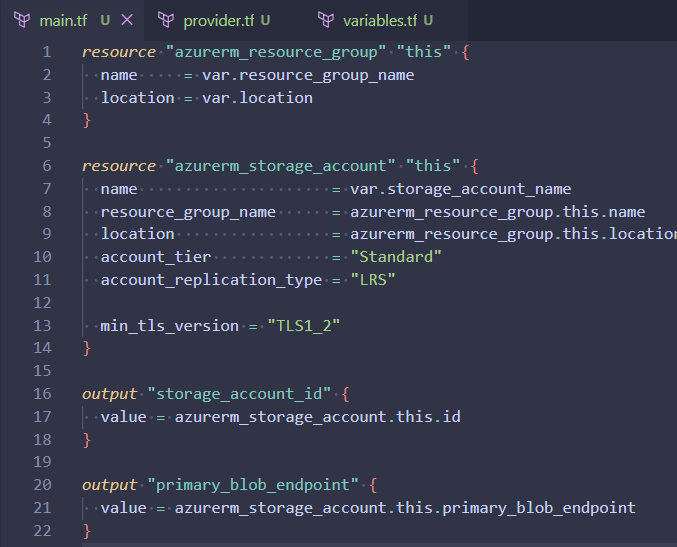Click min_tls_version attribute name
The width and height of the screenshot is (677, 547).
coord(170,326)
